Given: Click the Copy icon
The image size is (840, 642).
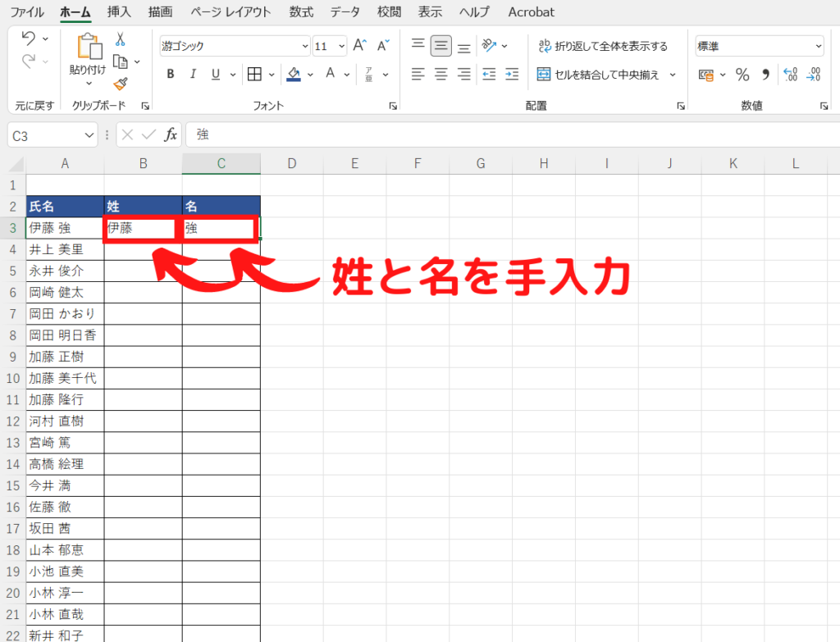Looking at the screenshot, I should 121,62.
